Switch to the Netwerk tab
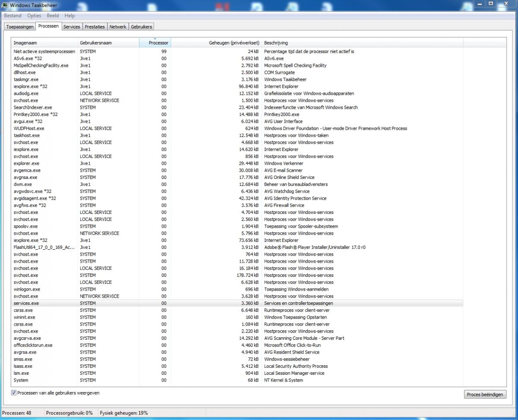The height and width of the screenshot is (420, 518). 118,27
